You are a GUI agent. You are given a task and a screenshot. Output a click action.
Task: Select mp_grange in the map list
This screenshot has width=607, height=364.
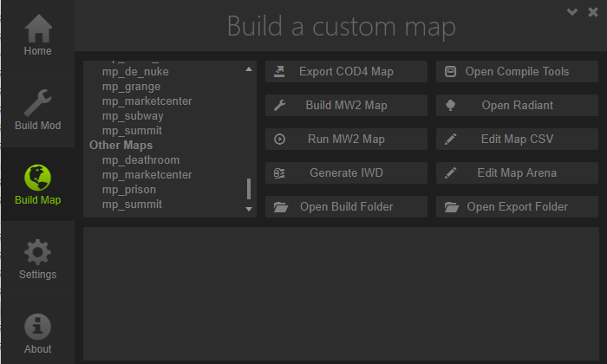click(x=131, y=87)
